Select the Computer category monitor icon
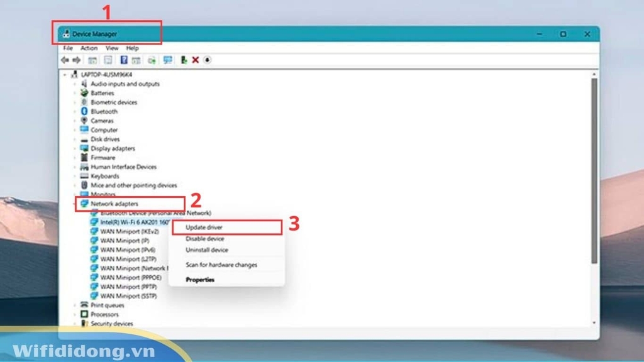Viewport: 644px width, 362px height. tap(84, 129)
